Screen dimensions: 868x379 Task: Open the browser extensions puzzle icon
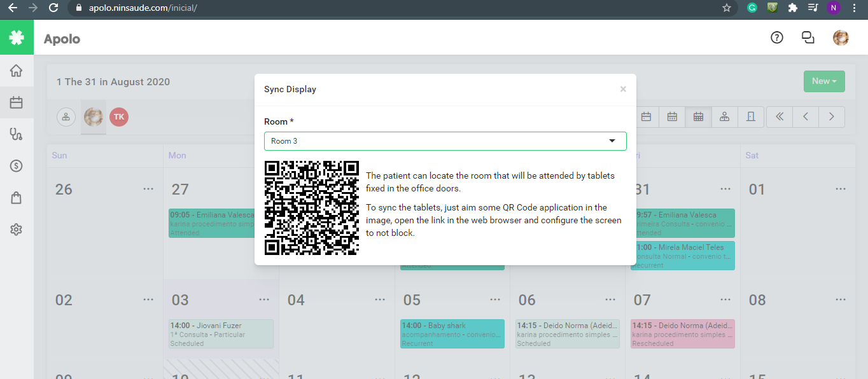pos(792,8)
